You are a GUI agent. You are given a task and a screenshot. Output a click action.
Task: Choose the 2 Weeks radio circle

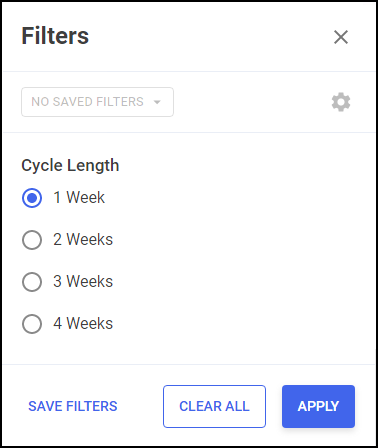pos(32,240)
